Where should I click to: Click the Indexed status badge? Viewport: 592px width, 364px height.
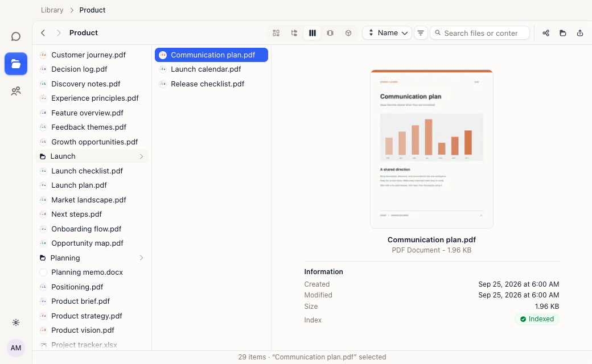pyautogui.click(x=537, y=319)
